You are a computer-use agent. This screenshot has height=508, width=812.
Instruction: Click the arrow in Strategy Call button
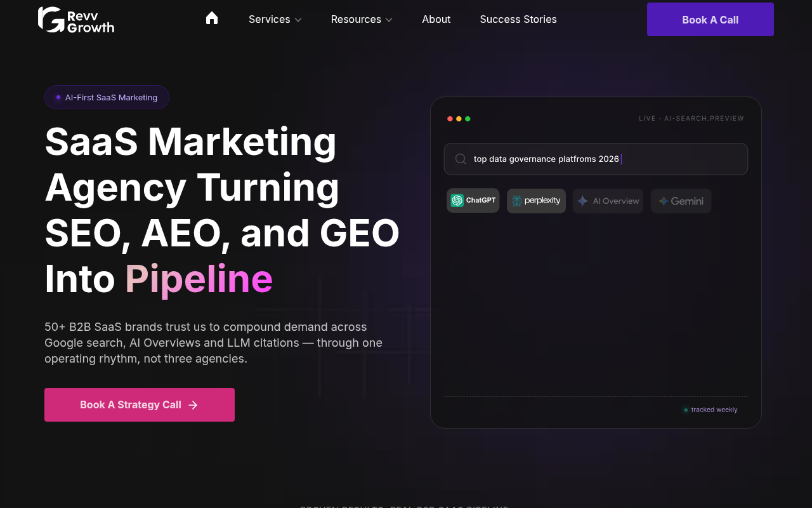pos(193,405)
